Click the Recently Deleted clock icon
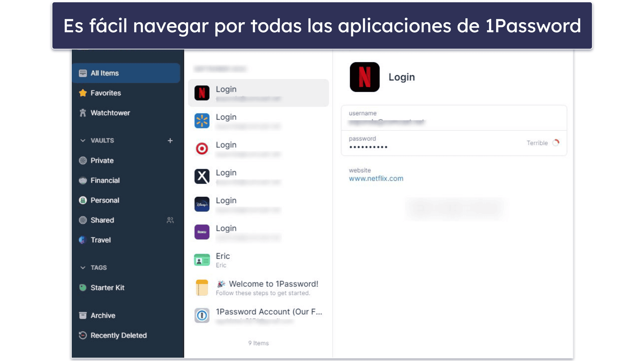Screen dimensions: 644x361 click(x=83, y=335)
